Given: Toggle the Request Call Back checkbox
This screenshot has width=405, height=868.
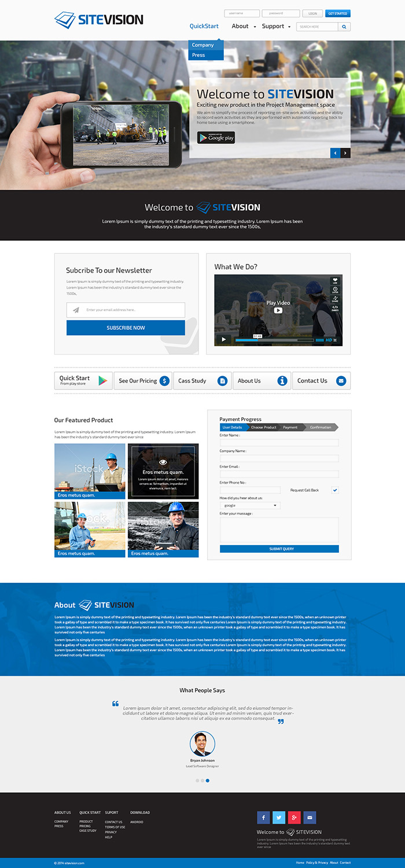Looking at the screenshot, I should (335, 490).
